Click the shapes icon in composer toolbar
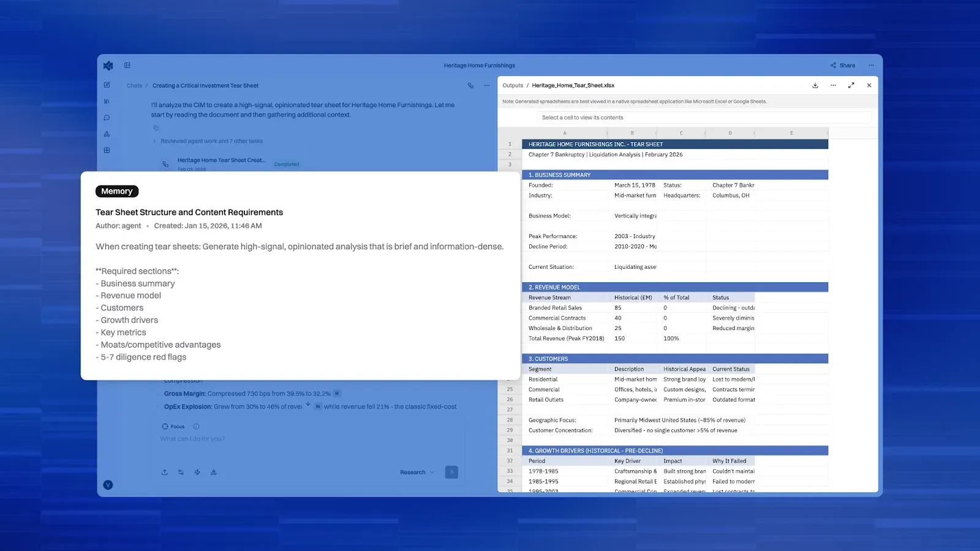 click(214, 473)
